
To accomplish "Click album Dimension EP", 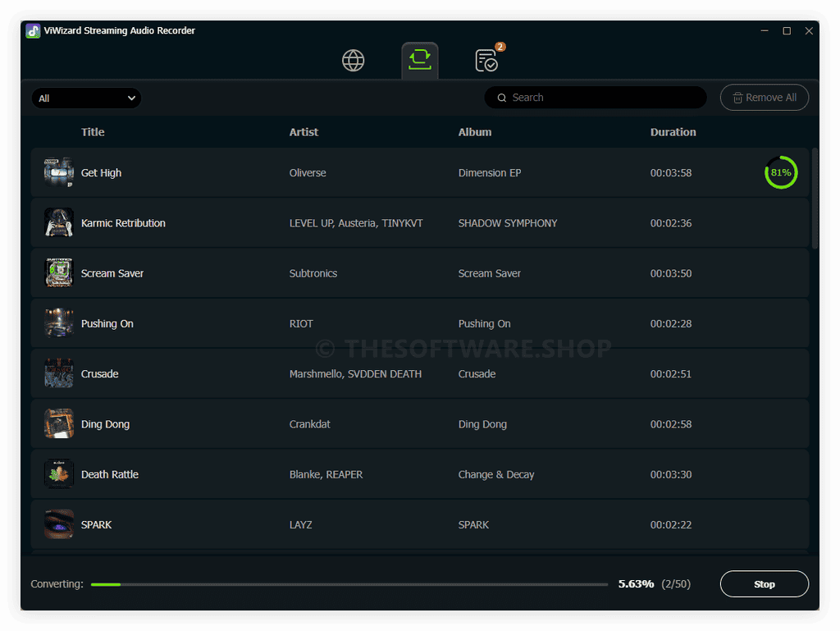I will [490, 173].
